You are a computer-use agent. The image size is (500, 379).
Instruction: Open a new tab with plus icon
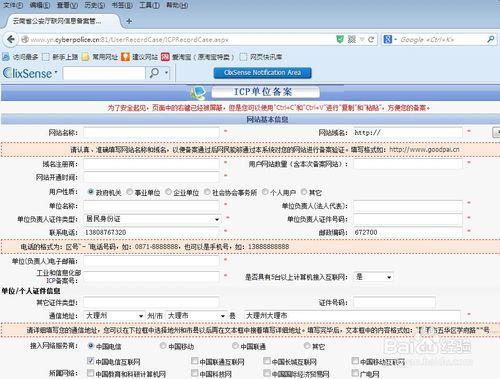pyautogui.click(x=129, y=21)
